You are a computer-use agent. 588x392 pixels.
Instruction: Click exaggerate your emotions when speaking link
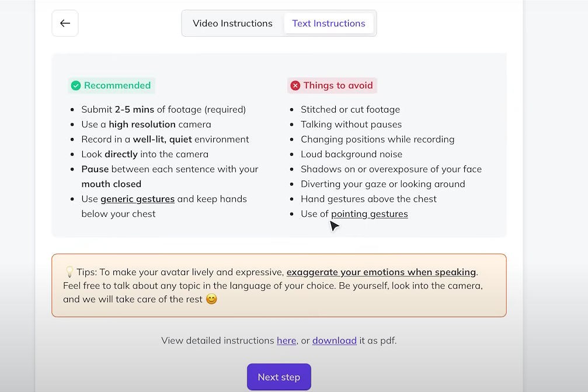381,272
